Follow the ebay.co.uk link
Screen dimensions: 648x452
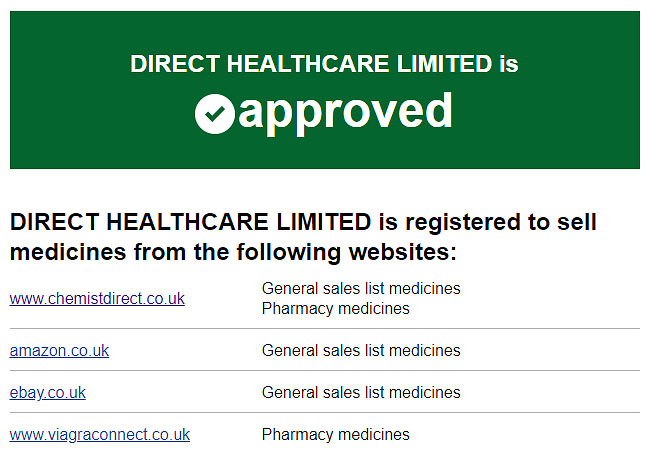point(48,393)
